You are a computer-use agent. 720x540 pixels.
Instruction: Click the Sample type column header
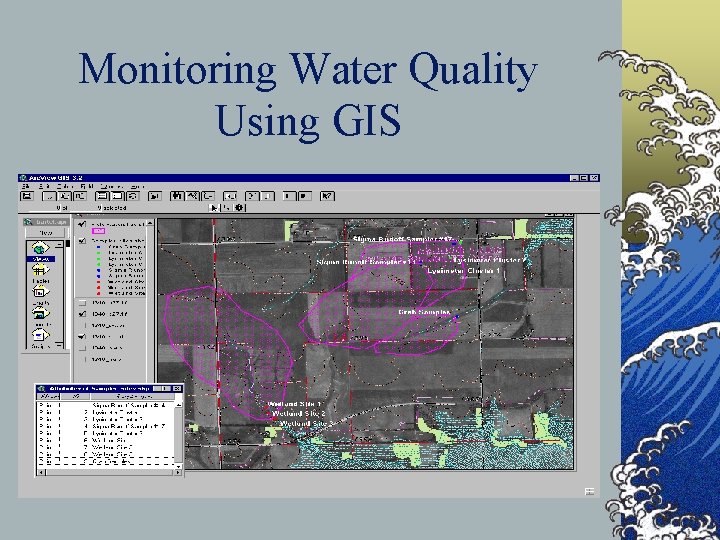133,396
